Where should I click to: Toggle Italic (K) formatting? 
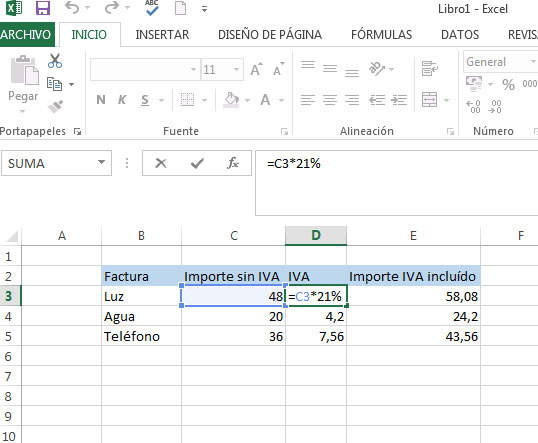122,100
